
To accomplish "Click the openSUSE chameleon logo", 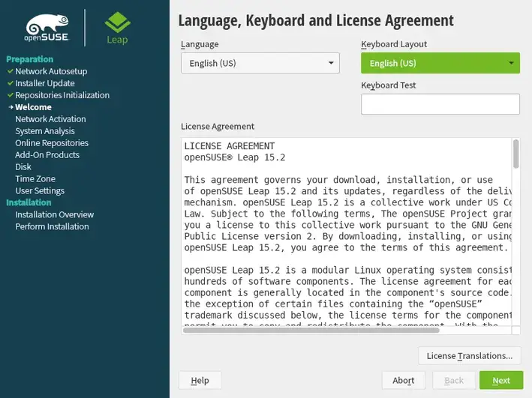I will 47,28.
